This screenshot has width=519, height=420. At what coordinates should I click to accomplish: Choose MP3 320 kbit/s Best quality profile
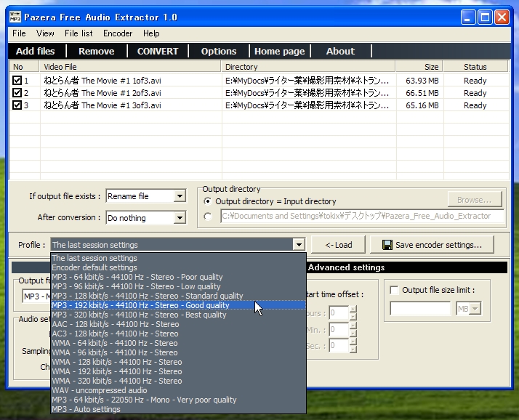pos(178,315)
